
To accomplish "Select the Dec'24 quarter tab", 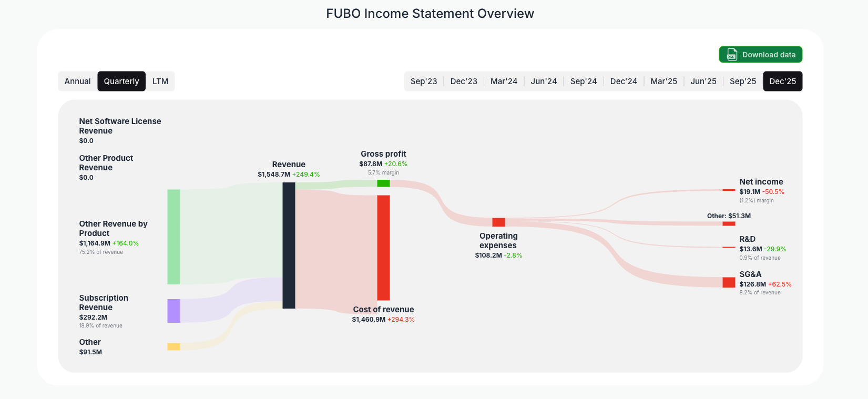I will (x=624, y=81).
